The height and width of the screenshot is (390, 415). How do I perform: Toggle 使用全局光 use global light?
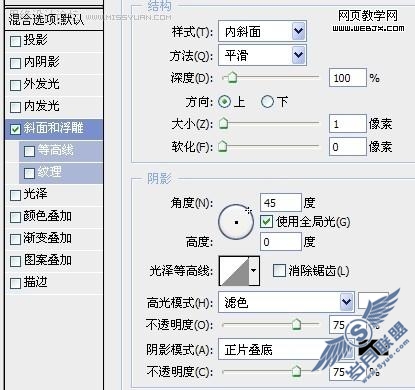point(266,222)
